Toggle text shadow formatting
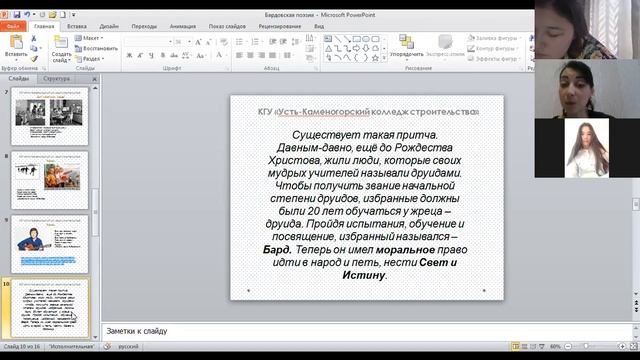The width and height of the screenshot is (640, 360). point(163,56)
